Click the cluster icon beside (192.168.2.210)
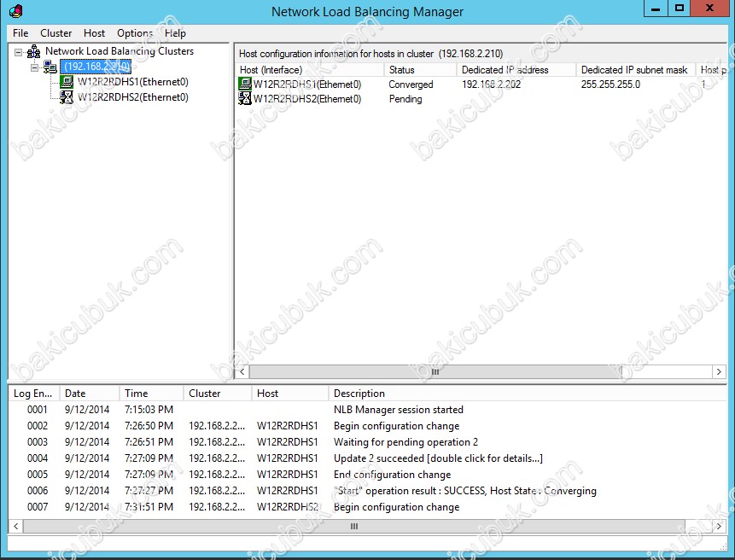735x560 pixels. point(50,67)
